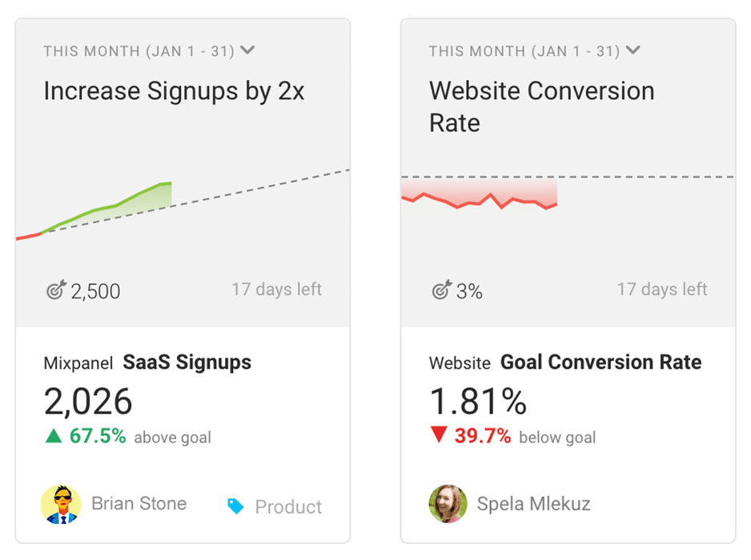Click the red downward triangle indicator
Screen dimensions: 751x560
point(437,437)
